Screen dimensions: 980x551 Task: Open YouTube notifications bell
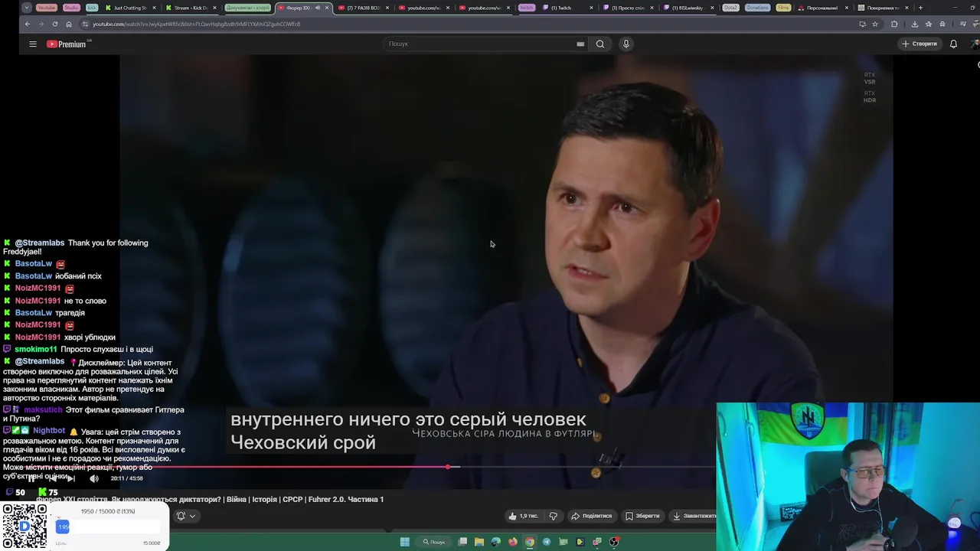tap(953, 44)
